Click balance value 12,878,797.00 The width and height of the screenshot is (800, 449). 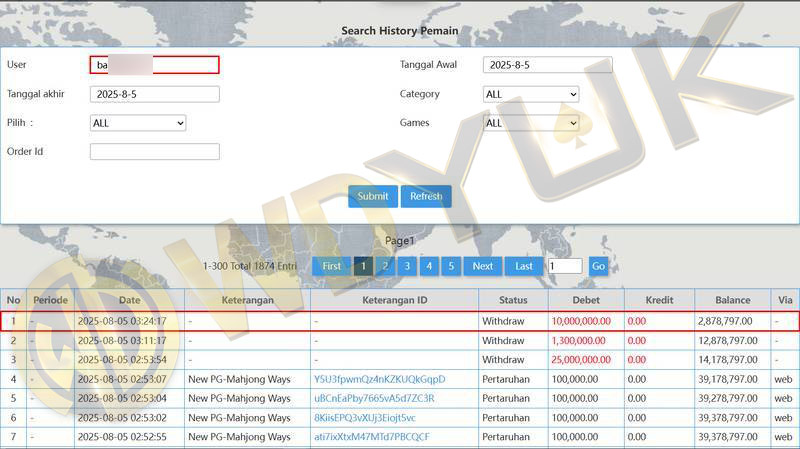[728, 341]
